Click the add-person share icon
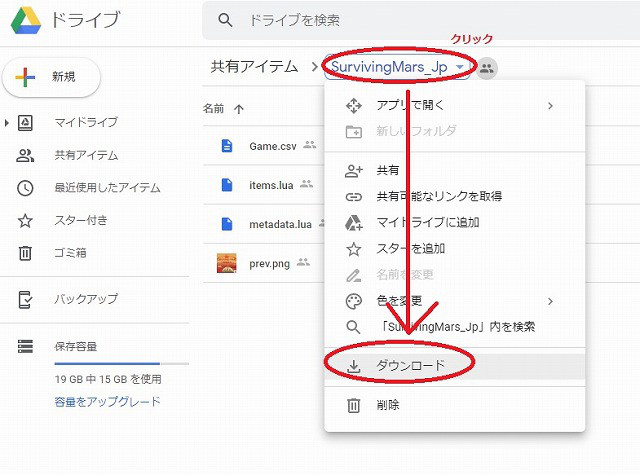 point(353,171)
